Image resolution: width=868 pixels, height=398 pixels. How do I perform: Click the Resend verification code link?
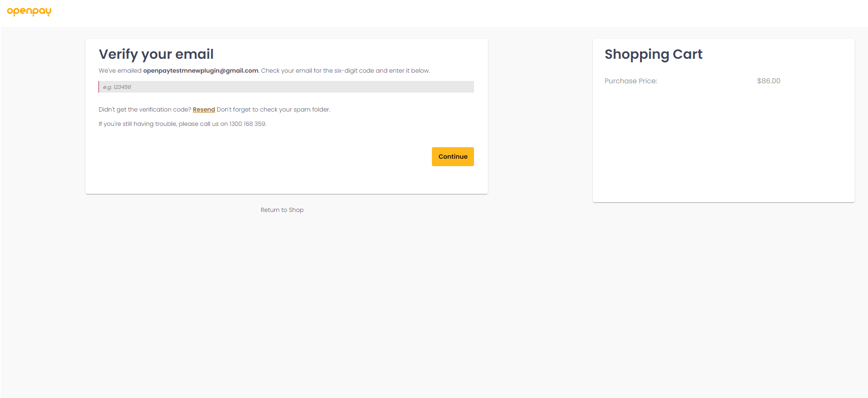tap(203, 110)
